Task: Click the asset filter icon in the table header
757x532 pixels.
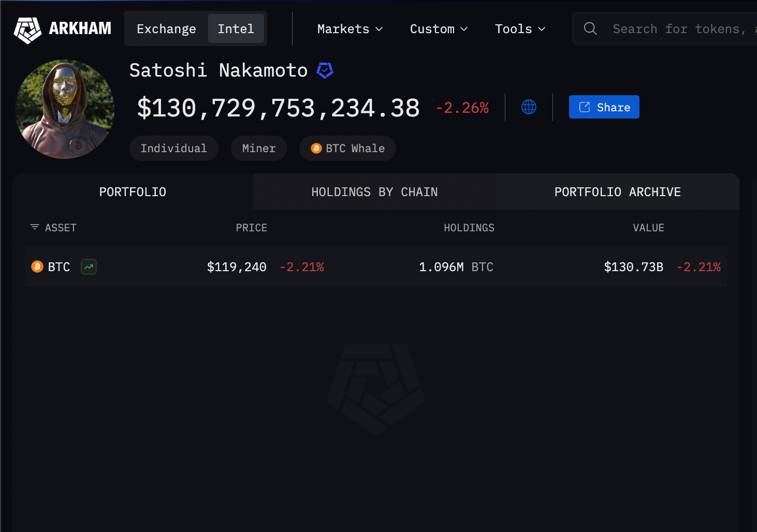Action: point(34,227)
